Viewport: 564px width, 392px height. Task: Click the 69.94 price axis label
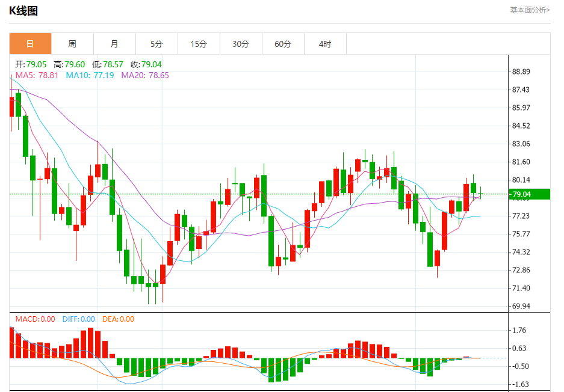pyautogui.click(x=521, y=306)
